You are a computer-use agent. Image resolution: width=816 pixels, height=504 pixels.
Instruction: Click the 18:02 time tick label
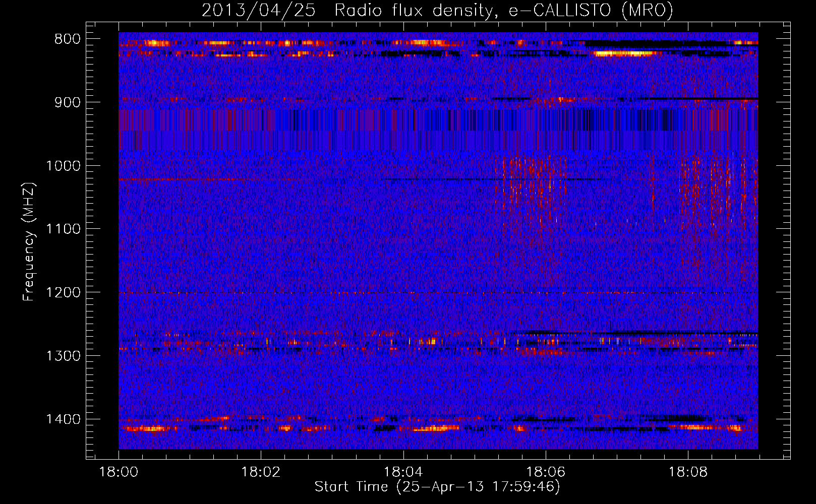[261, 472]
